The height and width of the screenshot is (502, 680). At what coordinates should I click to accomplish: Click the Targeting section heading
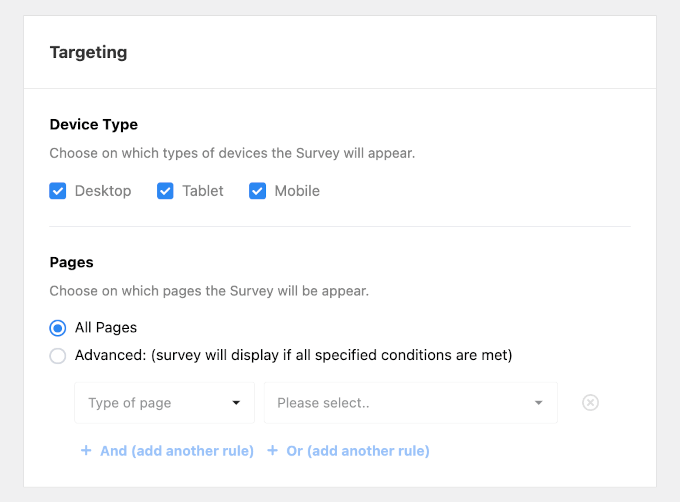click(89, 52)
